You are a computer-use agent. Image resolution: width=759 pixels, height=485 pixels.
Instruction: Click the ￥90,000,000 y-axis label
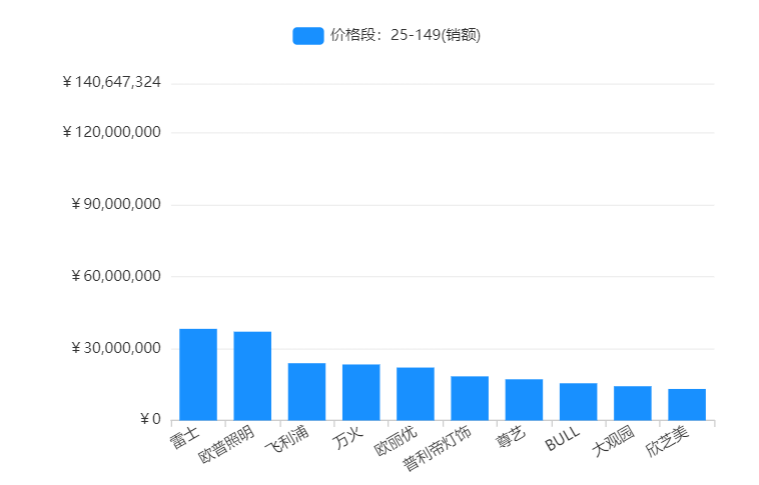[116, 205]
